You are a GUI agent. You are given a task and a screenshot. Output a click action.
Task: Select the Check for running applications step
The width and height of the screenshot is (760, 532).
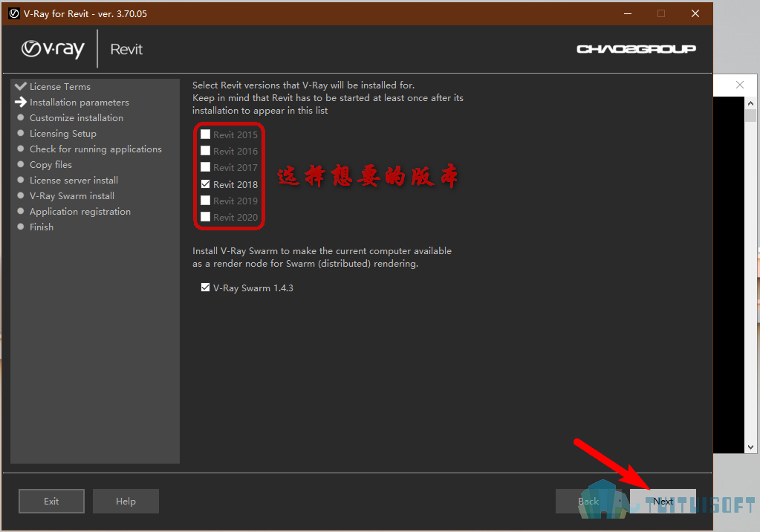click(x=96, y=149)
